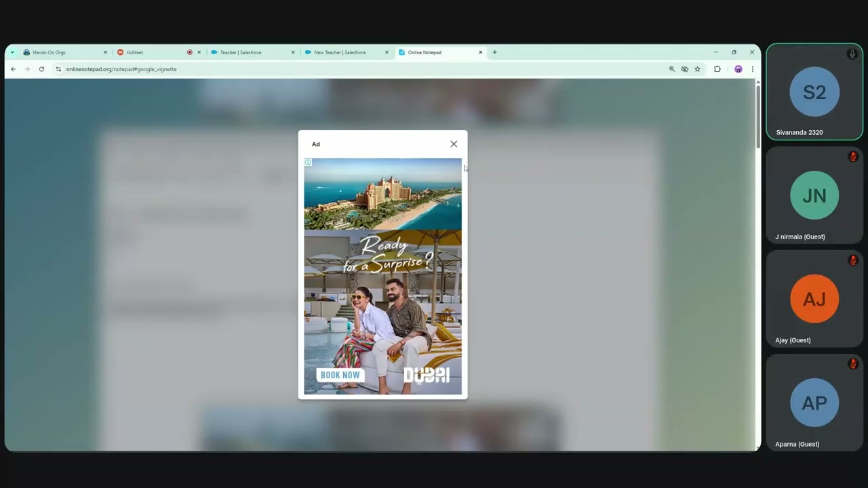Image resolution: width=868 pixels, height=488 pixels.
Task: Bookmark this page with the star
Action: (x=697, y=69)
